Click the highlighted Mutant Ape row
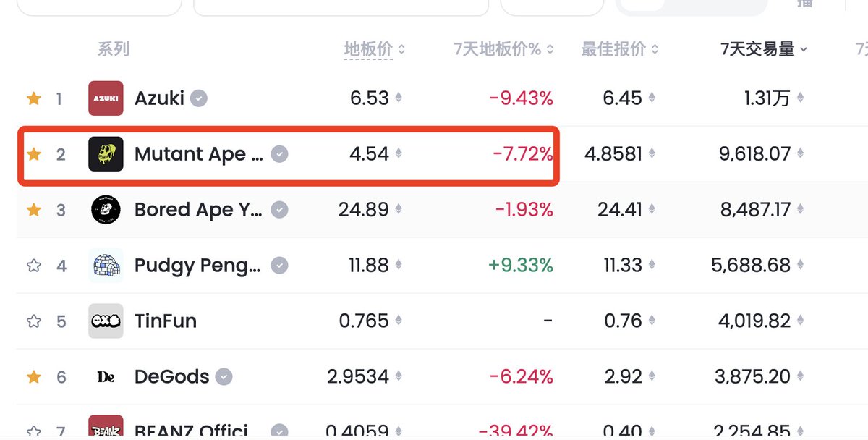868x440 pixels. tap(289, 154)
